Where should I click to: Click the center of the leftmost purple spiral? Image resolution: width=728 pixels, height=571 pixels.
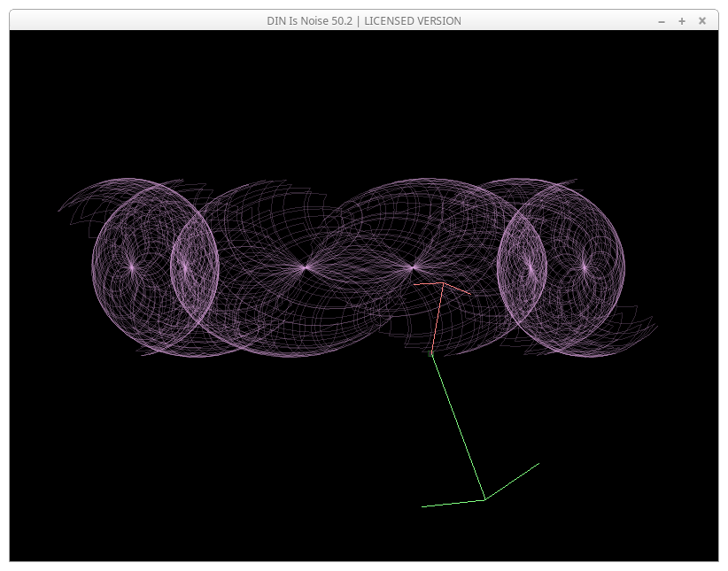tap(132, 266)
